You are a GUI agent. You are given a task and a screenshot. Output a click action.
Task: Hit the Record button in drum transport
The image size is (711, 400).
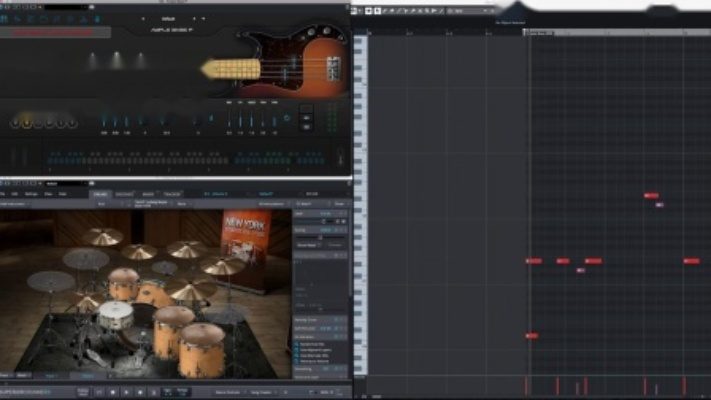pyautogui.click(x=142, y=391)
